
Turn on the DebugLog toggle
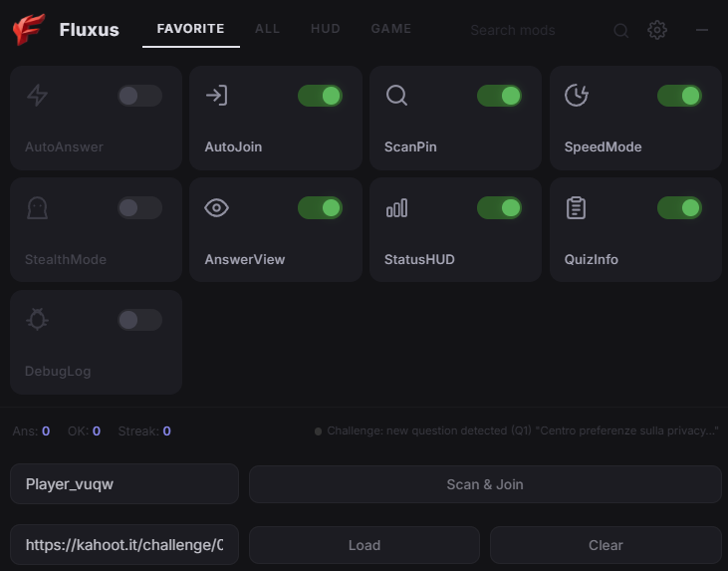click(x=139, y=320)
